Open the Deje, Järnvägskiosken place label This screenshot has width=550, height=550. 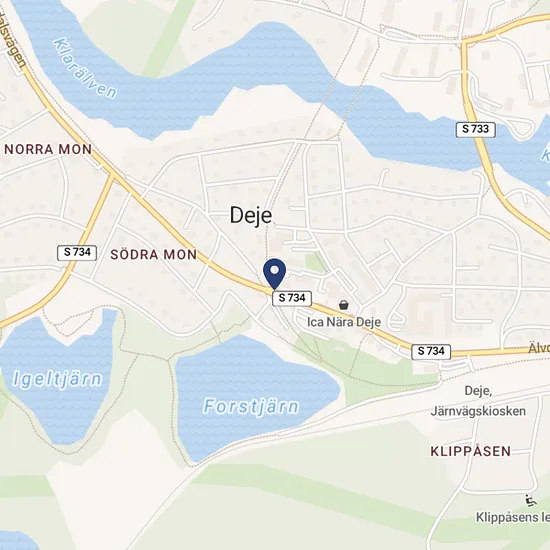(x=478, y=401)
